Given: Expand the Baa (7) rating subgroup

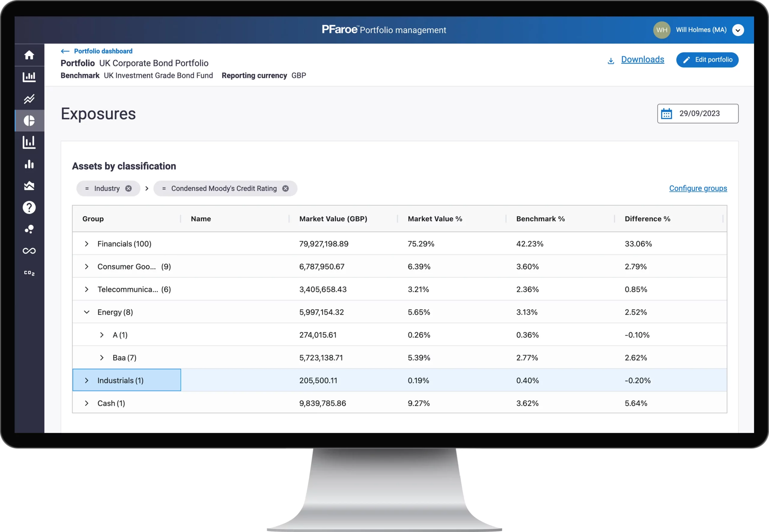Looking at the screenshot, I should (102, 358).
